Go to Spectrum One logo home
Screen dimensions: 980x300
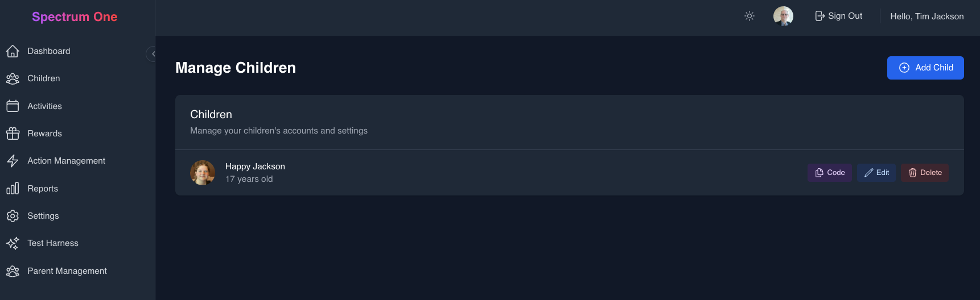click(x=75, y=17)
